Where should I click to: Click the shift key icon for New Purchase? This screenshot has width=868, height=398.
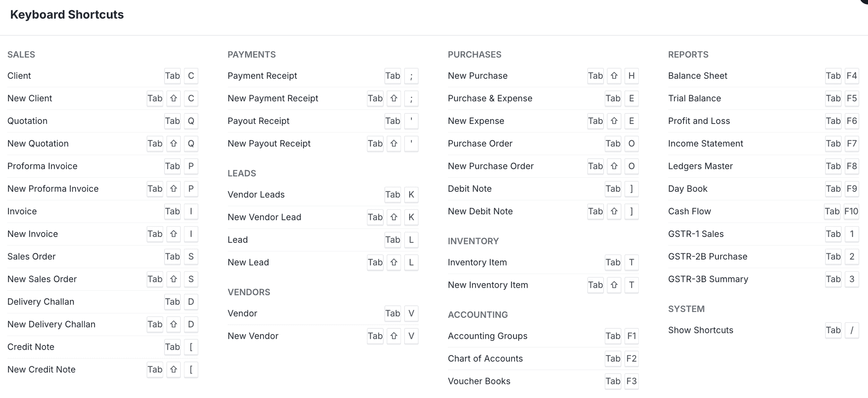tap(614, 76)
